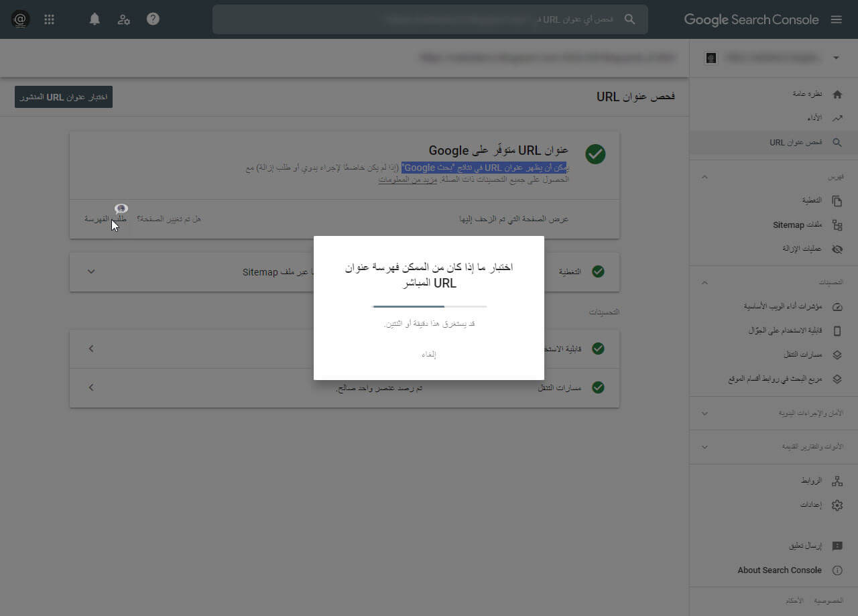Click اختبار عنوان URL المنشور button
This screenshot has width=858, height=616.
point(64,97)
